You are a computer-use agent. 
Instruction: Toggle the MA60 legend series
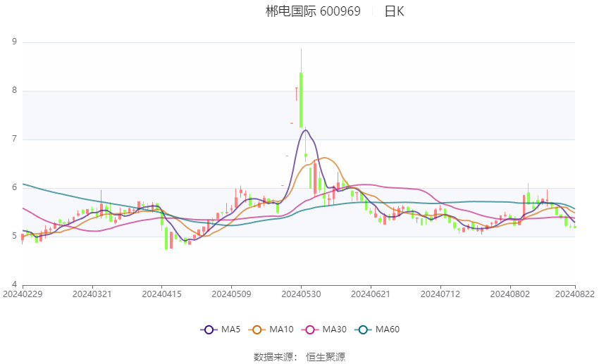[377, 330]
